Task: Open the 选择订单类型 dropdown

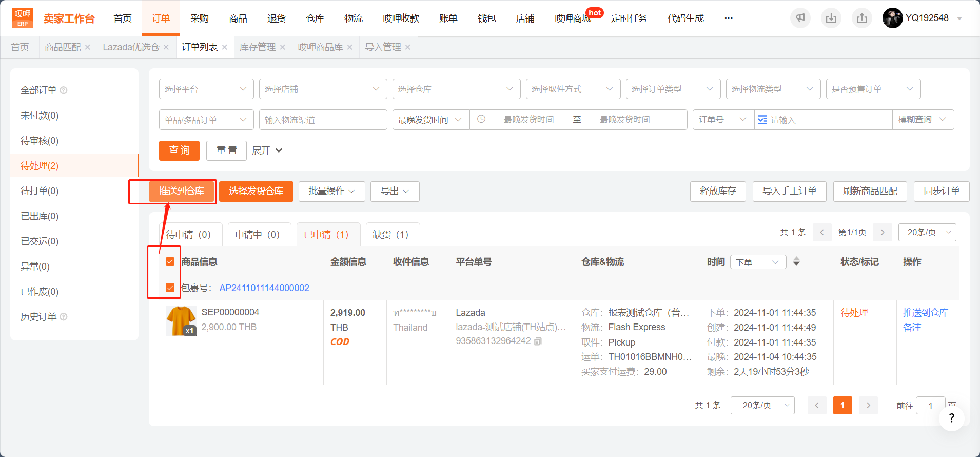Action: point(673,89)
